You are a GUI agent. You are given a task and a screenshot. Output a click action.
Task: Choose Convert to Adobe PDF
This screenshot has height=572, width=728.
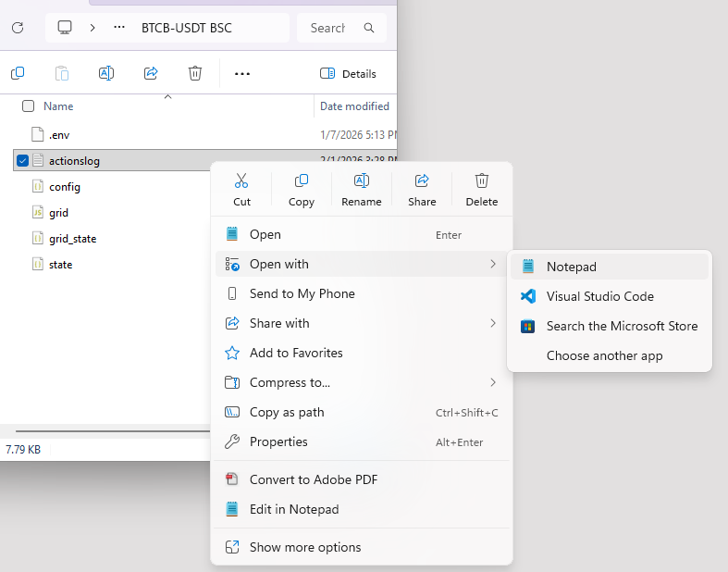[x=361, y=479]
